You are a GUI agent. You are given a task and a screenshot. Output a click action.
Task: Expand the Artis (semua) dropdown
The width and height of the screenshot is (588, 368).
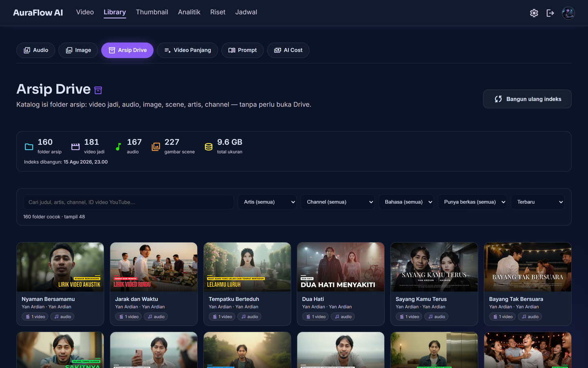tap(267, 202)
